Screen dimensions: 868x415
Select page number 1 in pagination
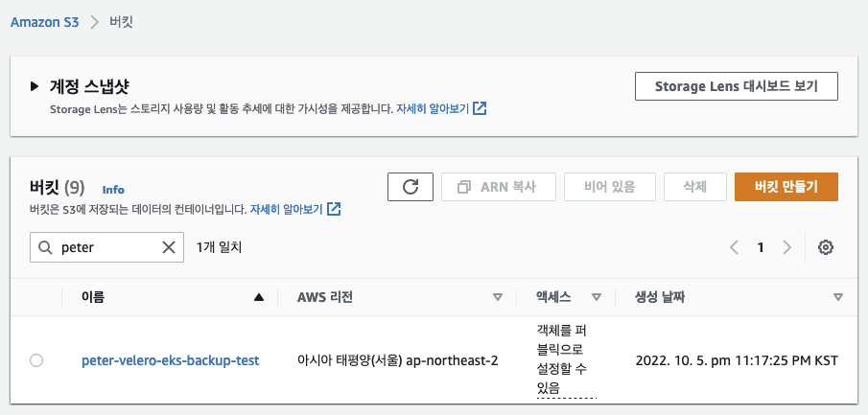tap(761, 247)
